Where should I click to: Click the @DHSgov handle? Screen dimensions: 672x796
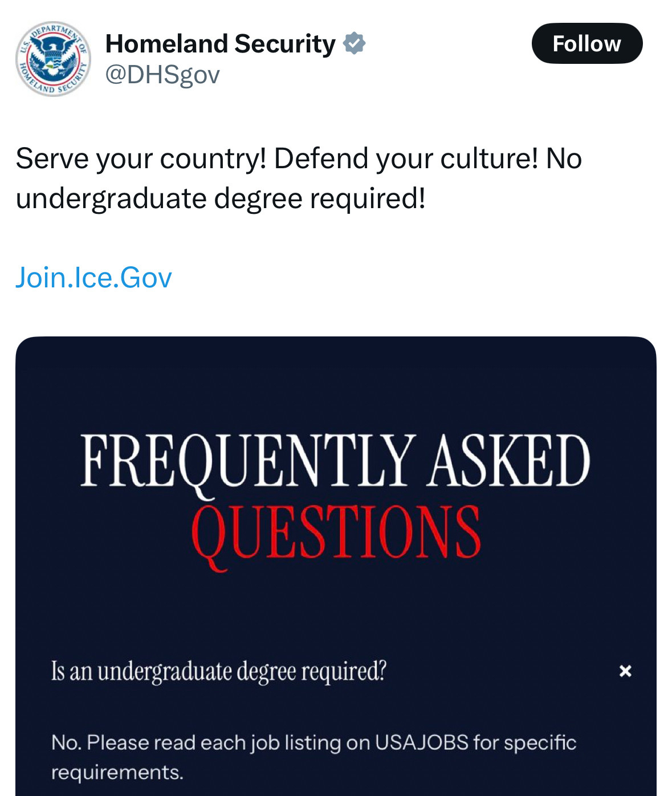(x=162, y=75)
